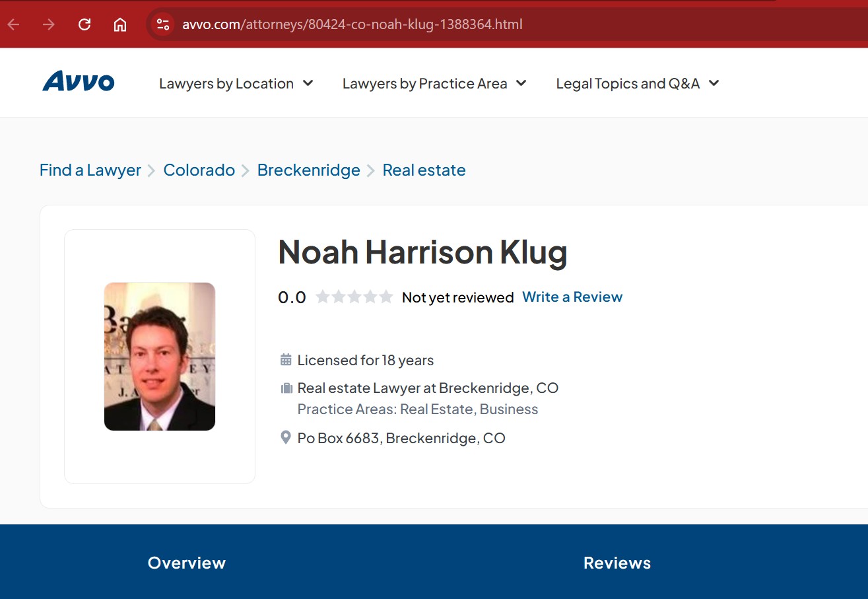868x599 pixels.
Task: Click Write a Review link
Action: click(x=572, y=297)
